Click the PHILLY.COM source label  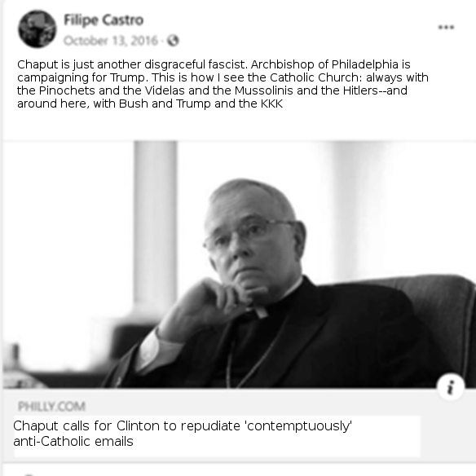pyautogui.click(x=51, y=406)
